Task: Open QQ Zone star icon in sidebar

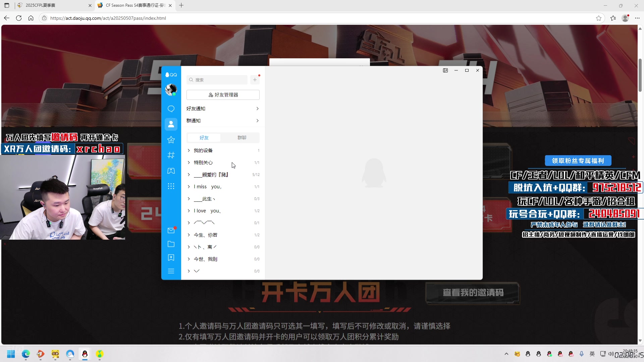Action: [x=171, y=140]
